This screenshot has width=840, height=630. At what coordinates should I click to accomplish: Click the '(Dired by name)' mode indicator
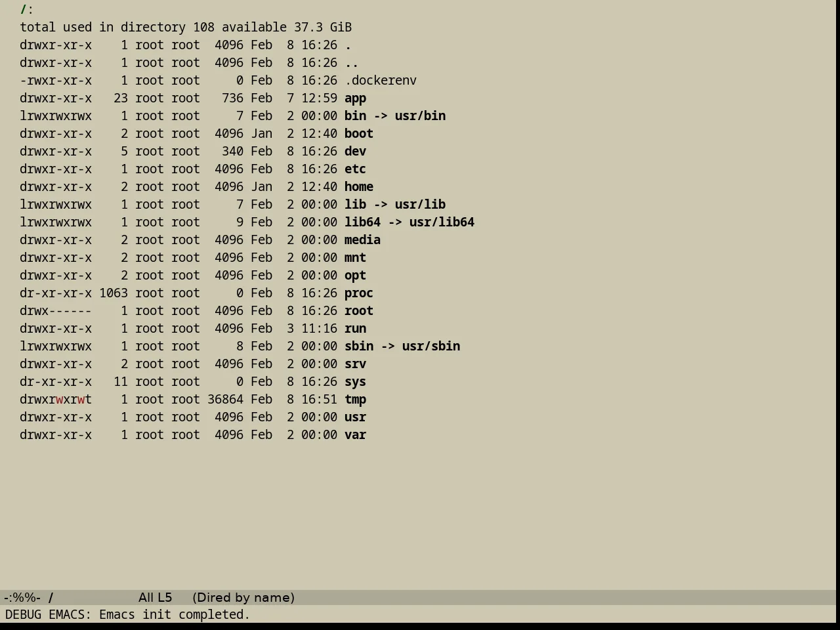(x=243, y=598)
